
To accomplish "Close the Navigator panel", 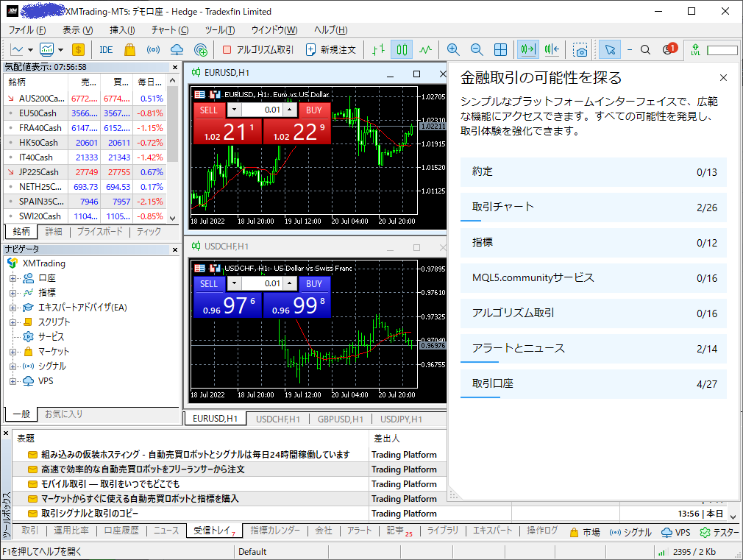I will click(175, 249).
